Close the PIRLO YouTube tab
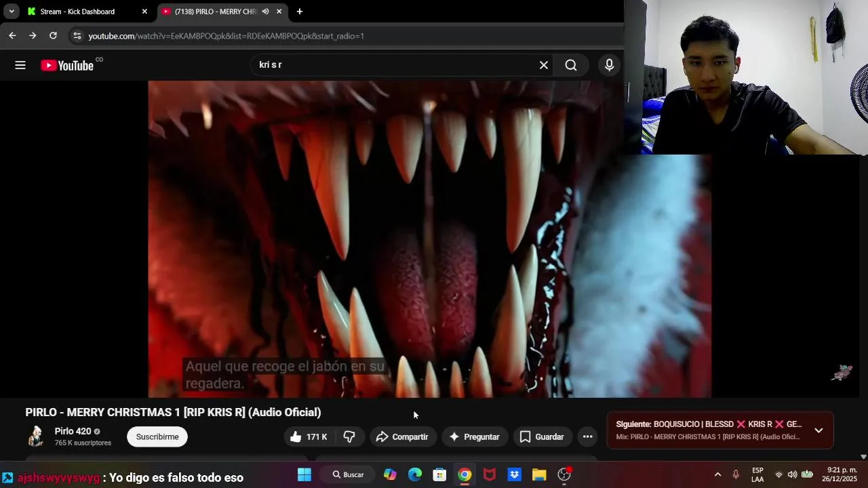868x488 pixels. 279,12
